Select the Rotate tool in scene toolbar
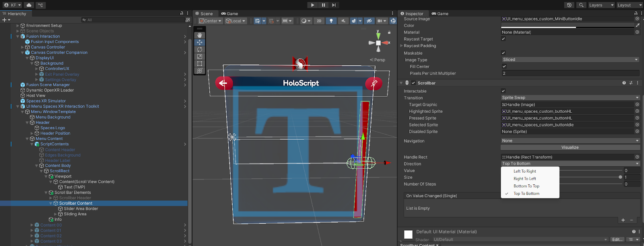This screenshot has height=246, width=644. tap(200, 50)
